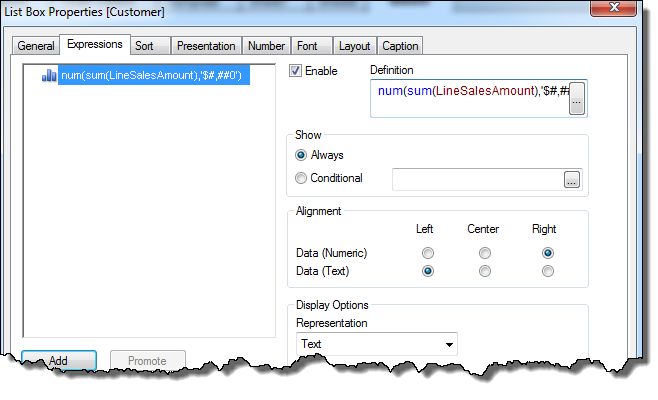
Task: Set Data (Numeric) alignment to Center
Action: [485, 253]
